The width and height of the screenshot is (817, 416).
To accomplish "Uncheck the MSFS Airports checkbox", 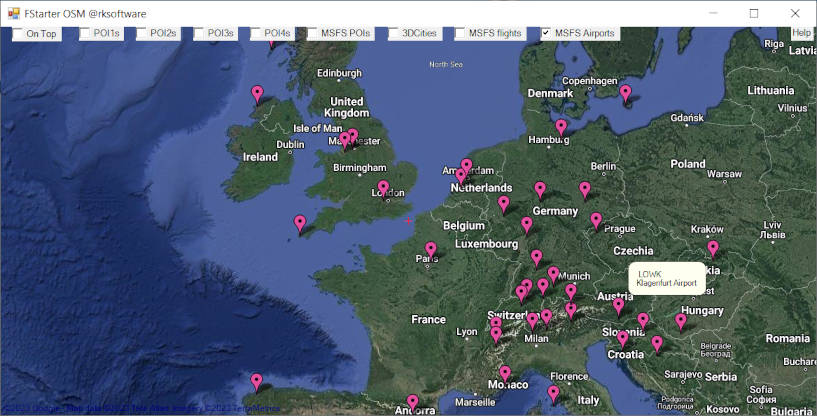I will [x=546, y=34].
